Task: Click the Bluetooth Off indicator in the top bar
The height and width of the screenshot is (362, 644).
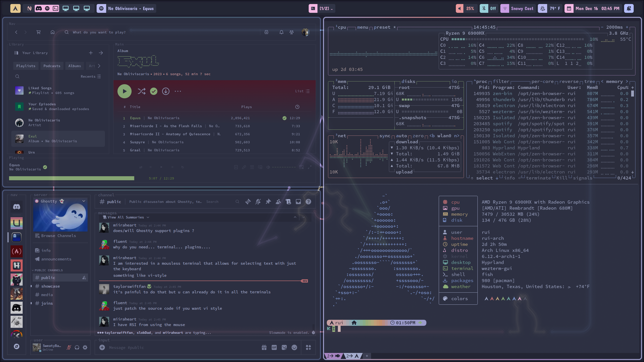Action: click(489, 9)
